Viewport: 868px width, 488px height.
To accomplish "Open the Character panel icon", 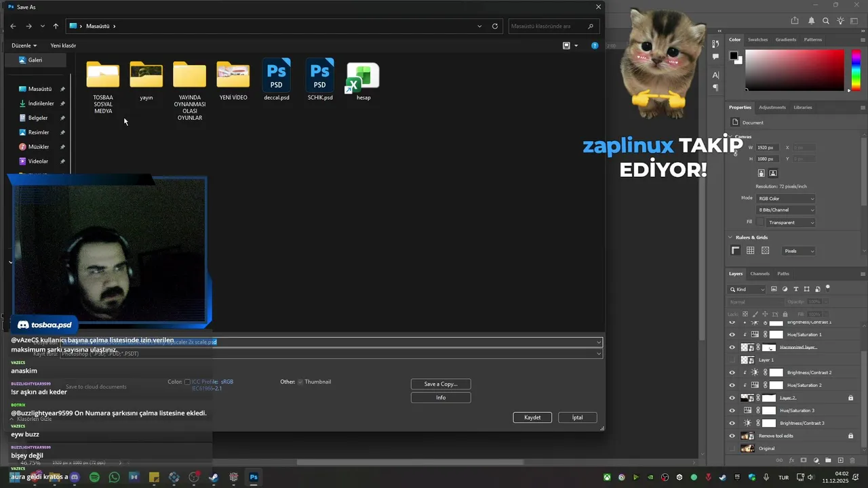I will [715, 75].
